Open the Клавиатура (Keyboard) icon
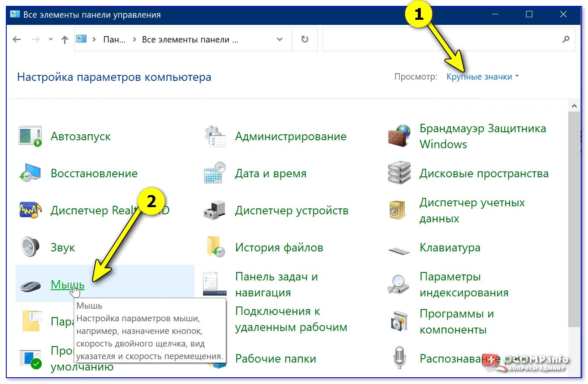 (x=450, y=247)
